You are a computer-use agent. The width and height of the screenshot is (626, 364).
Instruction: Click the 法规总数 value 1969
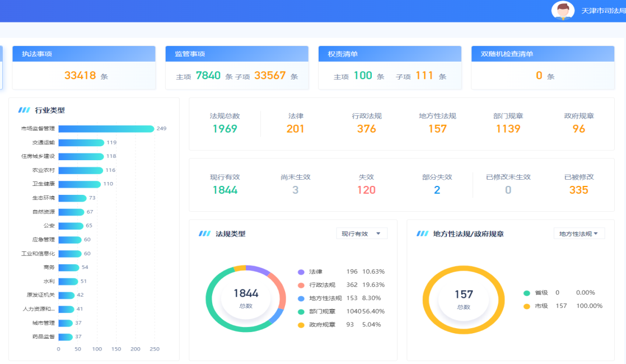click(x=225, y=129)
